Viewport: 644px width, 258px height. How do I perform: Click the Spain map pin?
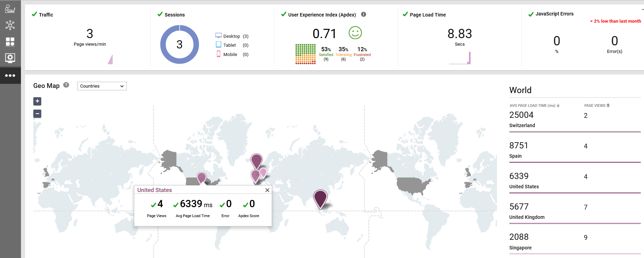click(255, 176)
